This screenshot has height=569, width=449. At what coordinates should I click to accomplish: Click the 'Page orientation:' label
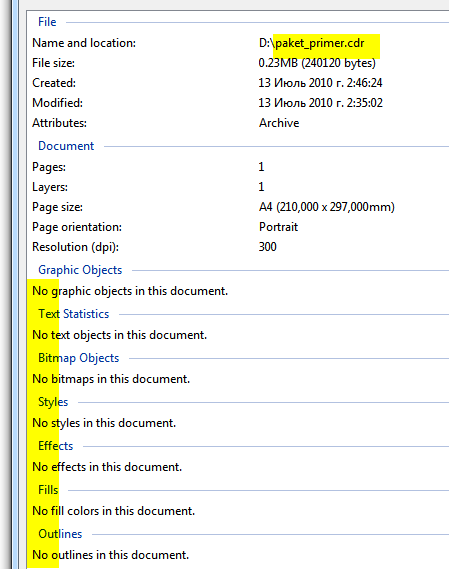pos(77,227)
